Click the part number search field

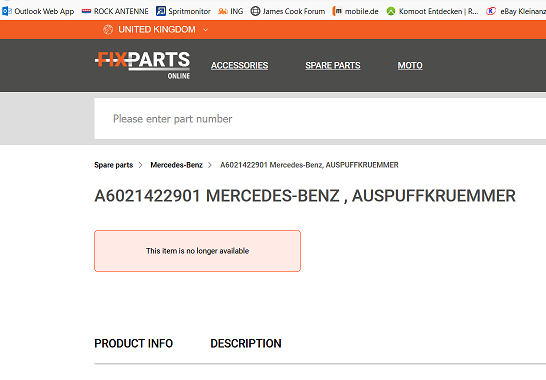coord(320,118)
